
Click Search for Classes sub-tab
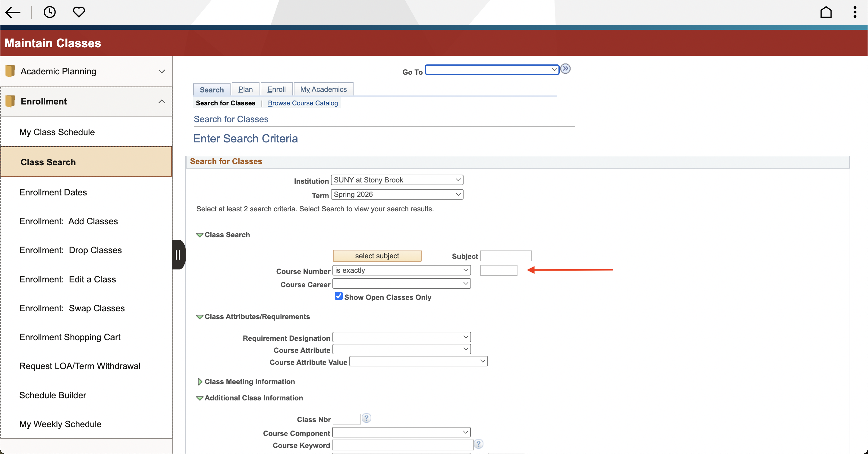click(225, 103)
